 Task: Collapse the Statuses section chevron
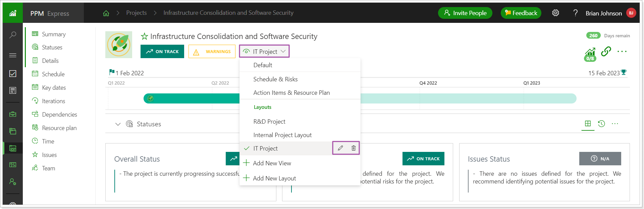coord(118,124)
